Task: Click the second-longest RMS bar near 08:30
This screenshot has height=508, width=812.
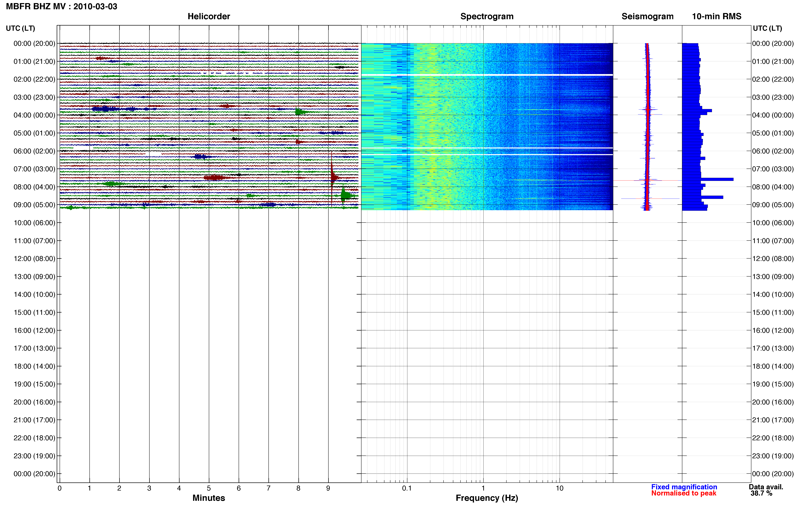Action: point(703,197)
